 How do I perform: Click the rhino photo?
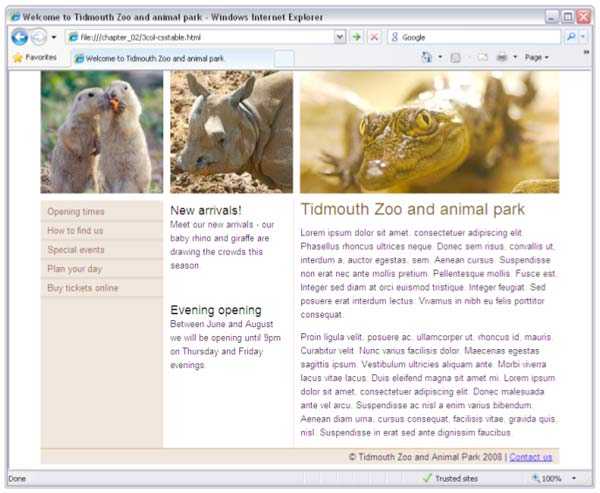point(232,132)
